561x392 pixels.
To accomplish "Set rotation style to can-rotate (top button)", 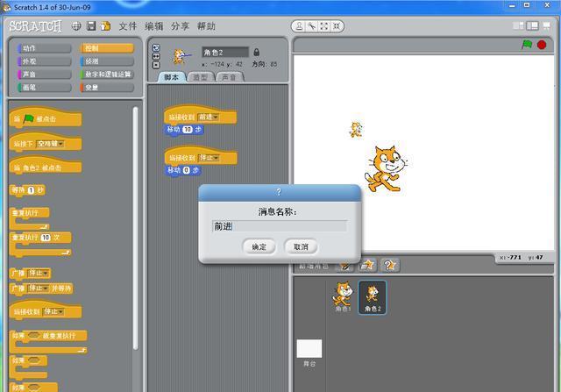I will [x=156, y=48].
